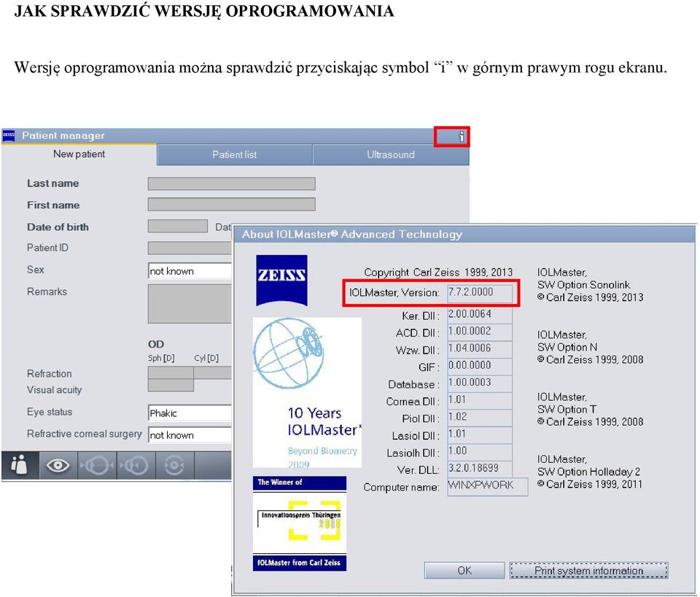Screen dimensions: 700x597
Task: Switch to the New patient tab
Action: point(79,154)
